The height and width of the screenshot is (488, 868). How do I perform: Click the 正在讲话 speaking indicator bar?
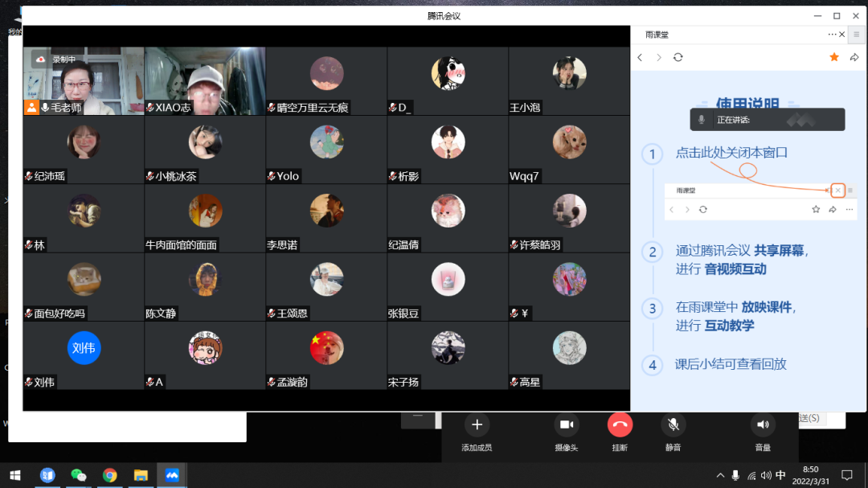tap(768, 120)
